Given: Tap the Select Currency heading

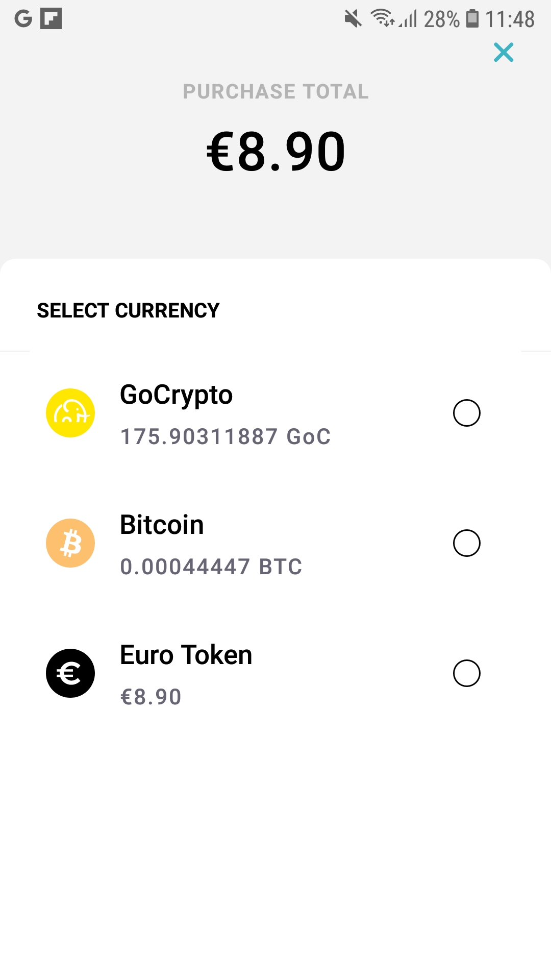Looking at the screenshot, I should (128, 311).
